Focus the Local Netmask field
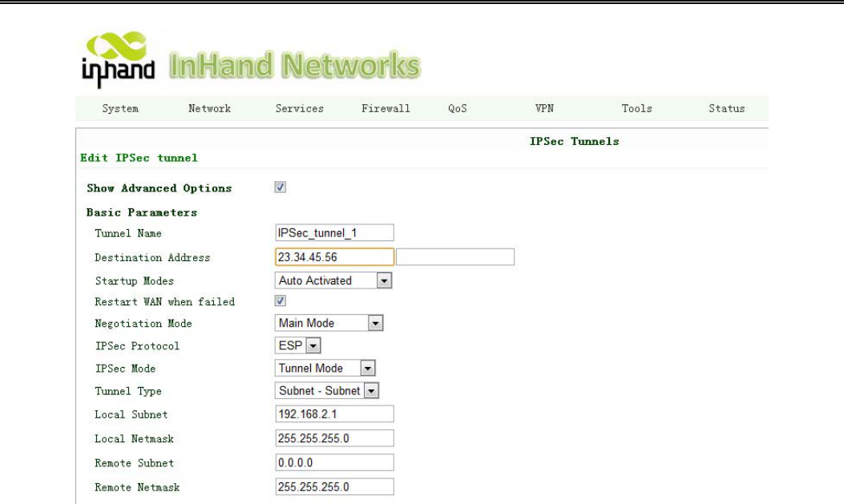The width and height of the screenshot is (844, 504). point(334,438)
